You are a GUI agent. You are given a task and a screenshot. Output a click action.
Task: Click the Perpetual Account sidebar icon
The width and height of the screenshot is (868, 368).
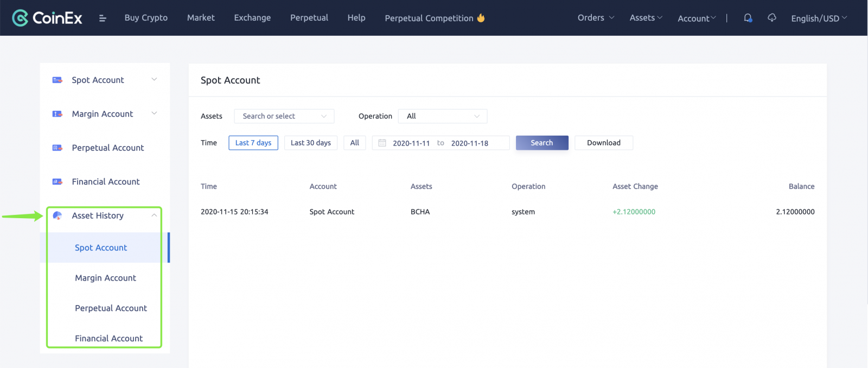click(57, 148)
